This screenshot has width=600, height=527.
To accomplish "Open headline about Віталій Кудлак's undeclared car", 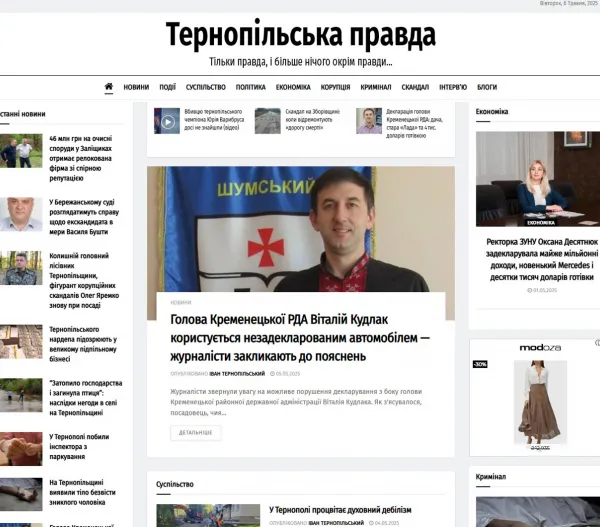I will point(300,338).
